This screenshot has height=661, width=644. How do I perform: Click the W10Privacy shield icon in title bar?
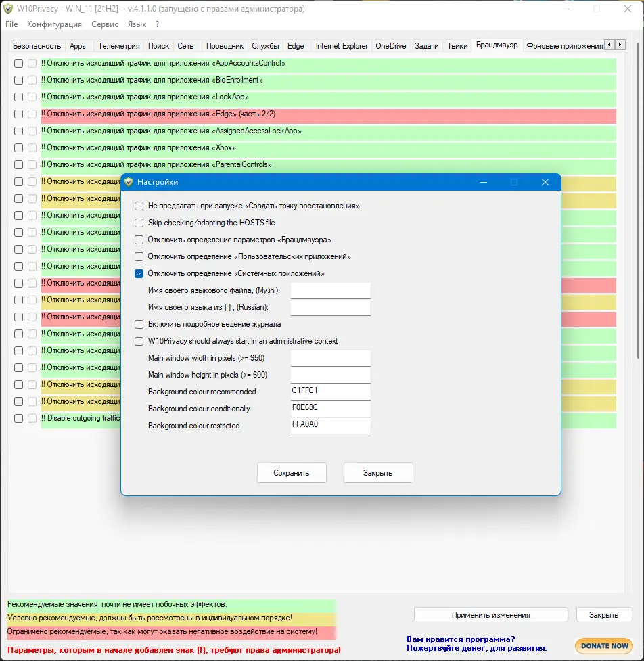[x=8, y=9]
